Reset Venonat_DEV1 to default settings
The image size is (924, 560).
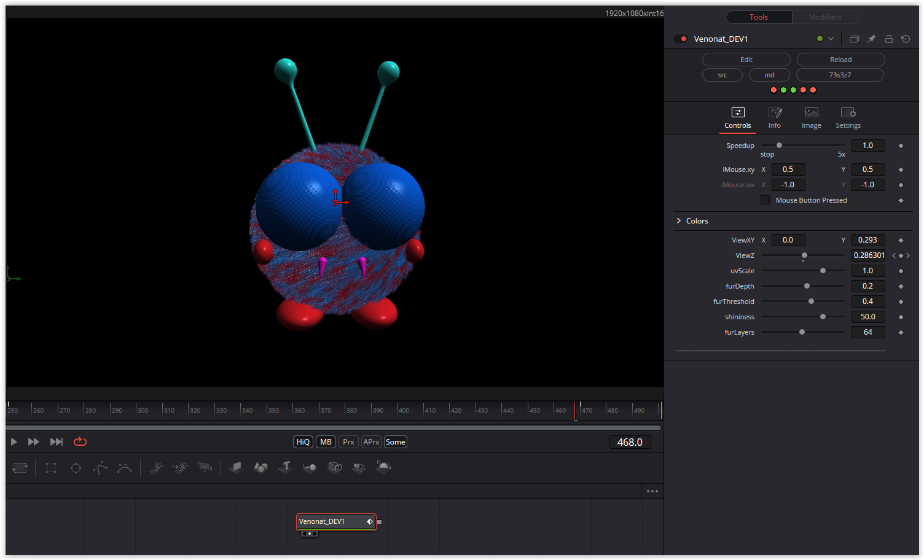point(906,39)
